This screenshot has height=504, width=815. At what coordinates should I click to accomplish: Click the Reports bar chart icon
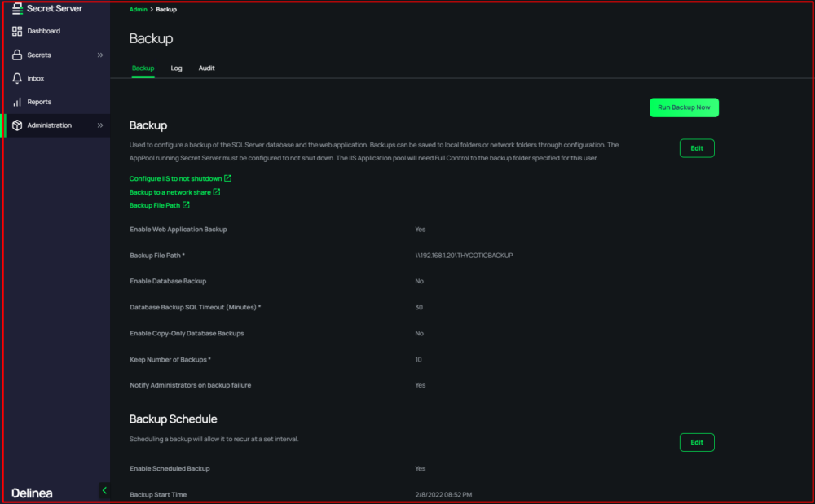(17, 102)
